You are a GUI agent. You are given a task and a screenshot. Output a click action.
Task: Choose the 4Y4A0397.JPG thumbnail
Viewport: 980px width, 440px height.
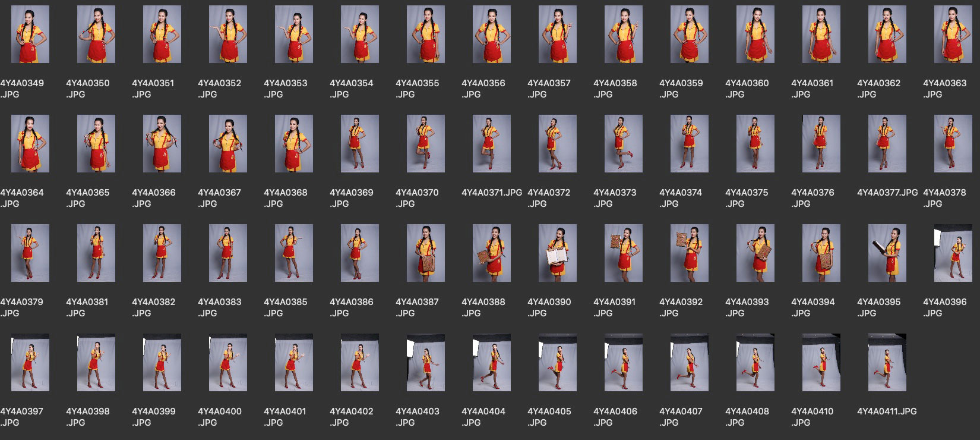[30, 362]
